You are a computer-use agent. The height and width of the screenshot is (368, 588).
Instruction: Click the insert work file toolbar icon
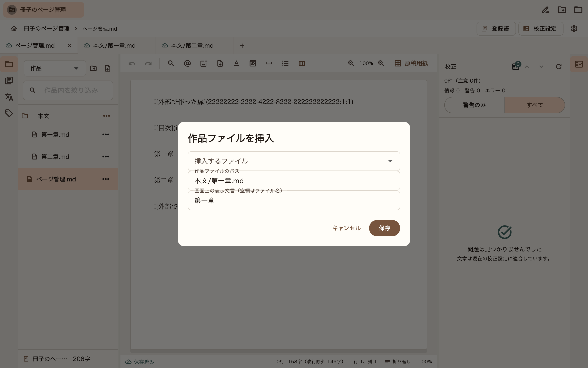[220, 64]
